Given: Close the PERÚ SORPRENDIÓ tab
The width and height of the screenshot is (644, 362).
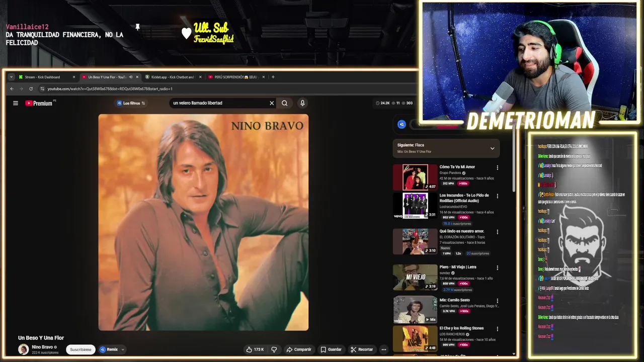Looking at the screenshot, I should [x=264, y=77].
